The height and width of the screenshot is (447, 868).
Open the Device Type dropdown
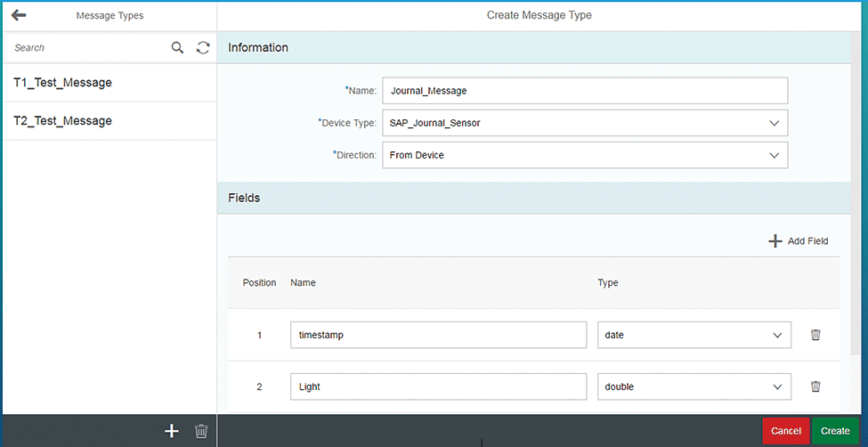[x=772, y=123]
